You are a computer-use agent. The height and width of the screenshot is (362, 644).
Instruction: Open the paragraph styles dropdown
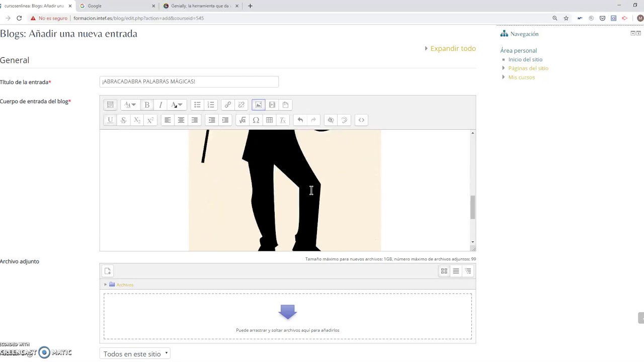[x=130, y=105]
